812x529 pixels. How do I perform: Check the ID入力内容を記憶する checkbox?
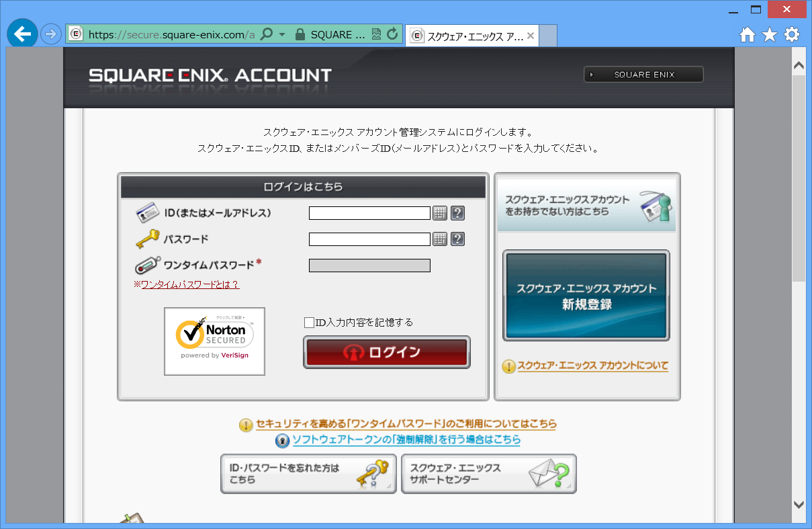[x=309, y=323]
